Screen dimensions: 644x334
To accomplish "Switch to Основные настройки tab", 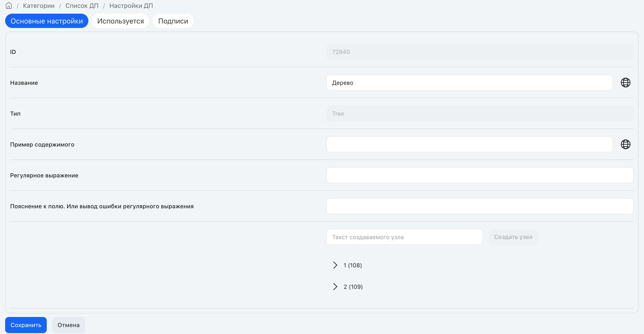I will (x=47, y=21).
